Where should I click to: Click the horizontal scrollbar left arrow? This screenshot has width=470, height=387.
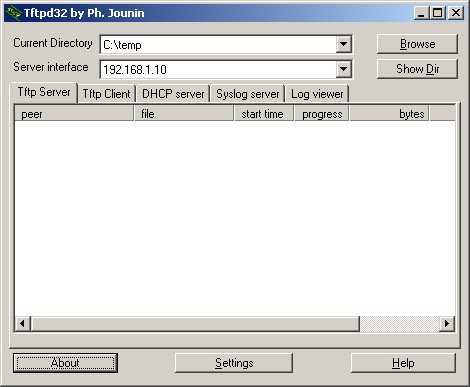[x=23, y=323]
